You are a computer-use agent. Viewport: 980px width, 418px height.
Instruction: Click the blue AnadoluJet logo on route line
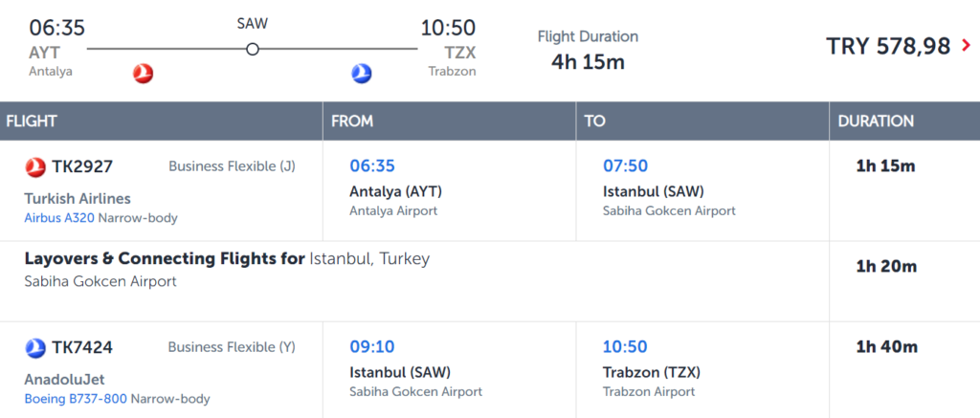click(x=362, y=74)
